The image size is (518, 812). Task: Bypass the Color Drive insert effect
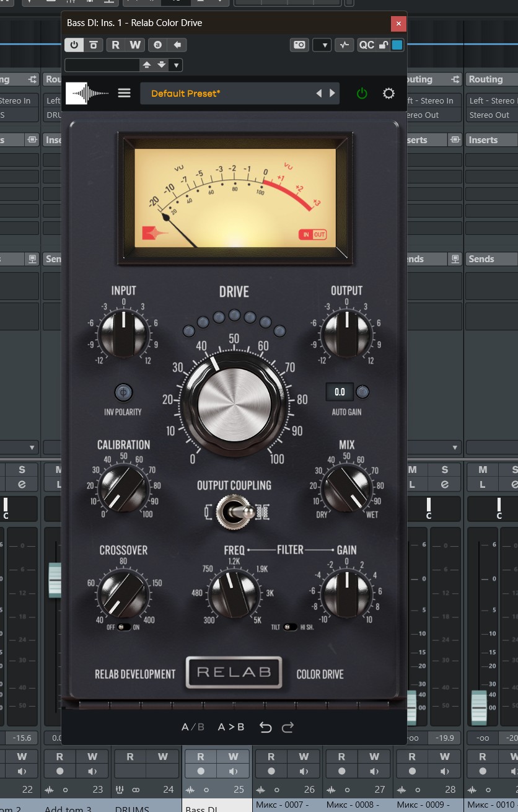point(93,45)
